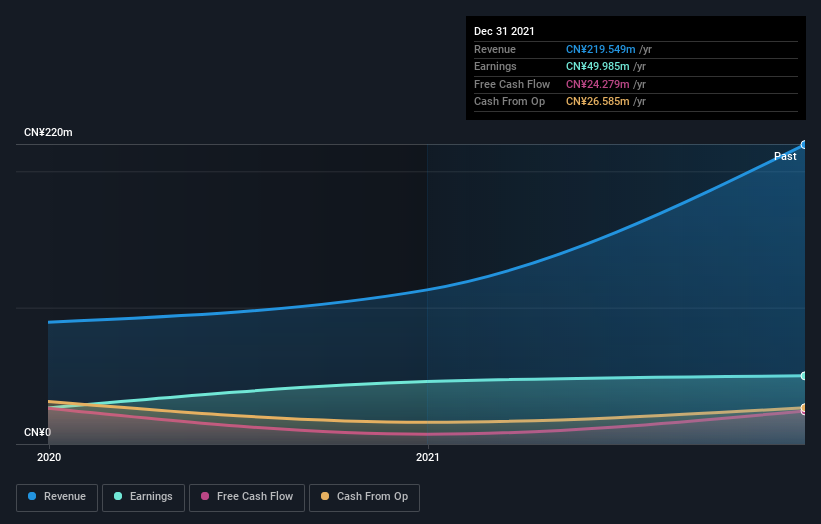
Task: Click the Dec 31 2021 tooltip header
Action: pos(505,32)
